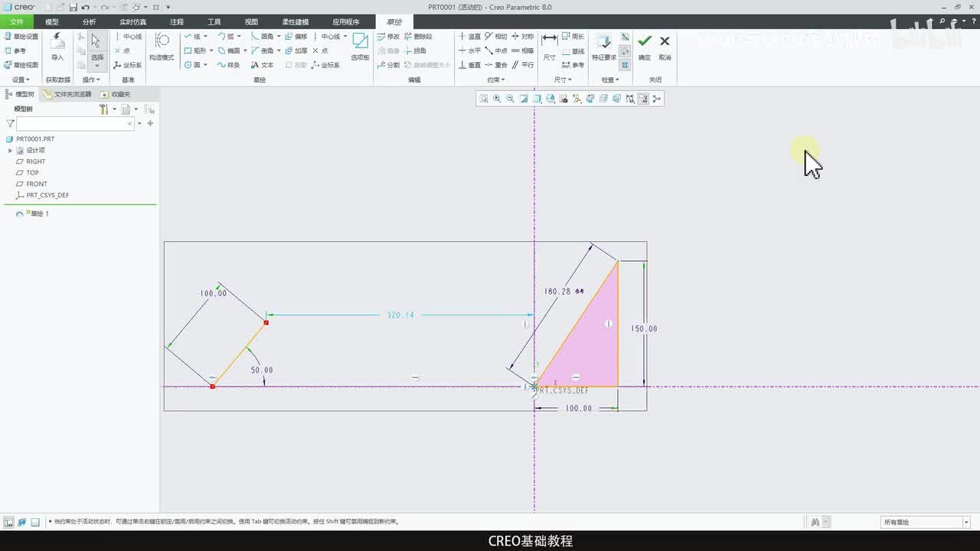The height and width of the screenshot is (551, 980).
Task: Expand the 检查 group dropdown
Action: point(617,80)
